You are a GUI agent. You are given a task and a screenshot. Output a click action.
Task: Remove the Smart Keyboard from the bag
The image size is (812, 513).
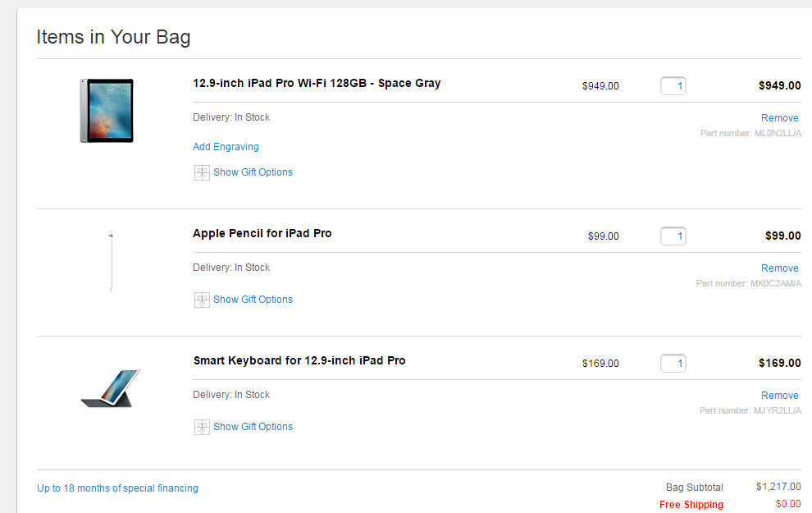click(779, 396)
